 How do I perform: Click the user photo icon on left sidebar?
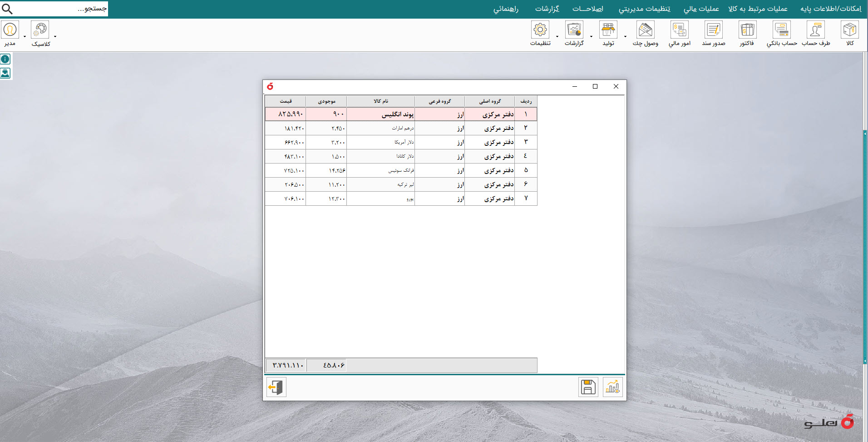(x=5, y=73)
